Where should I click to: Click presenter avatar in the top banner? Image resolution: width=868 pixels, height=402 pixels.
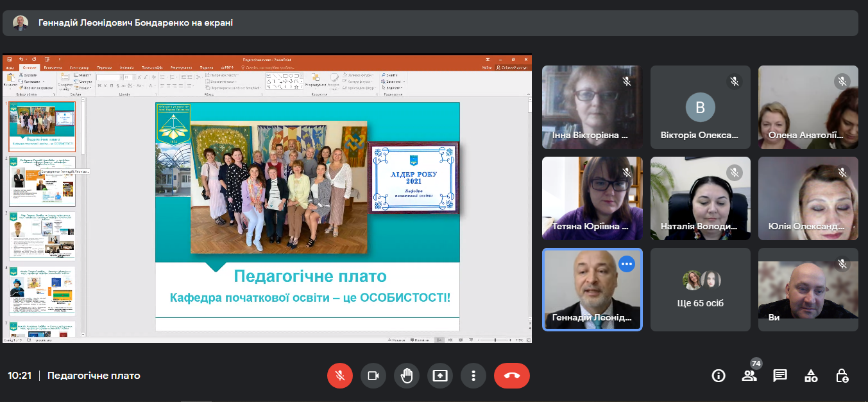[x=21, y=22]
